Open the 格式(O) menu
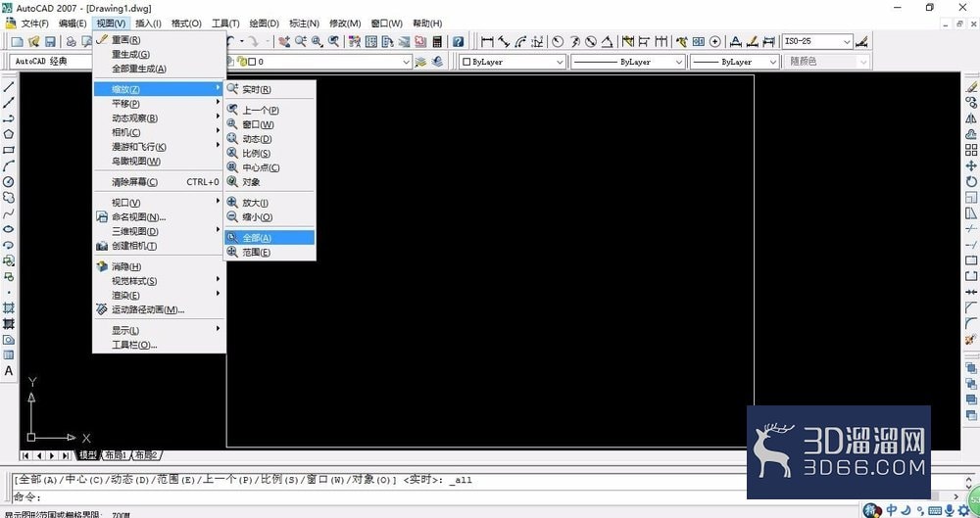 tap(186, 24)
